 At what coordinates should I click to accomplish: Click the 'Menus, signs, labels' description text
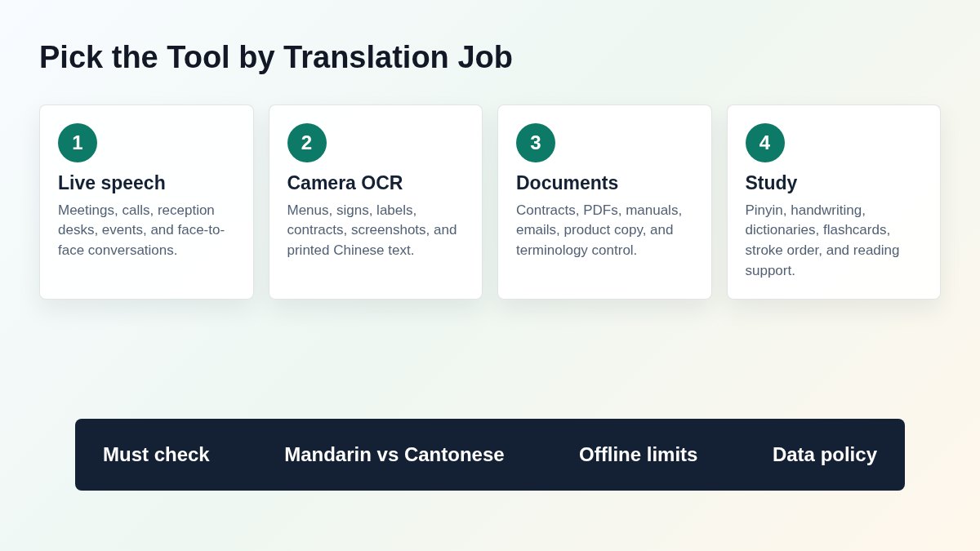coord(372,230)
